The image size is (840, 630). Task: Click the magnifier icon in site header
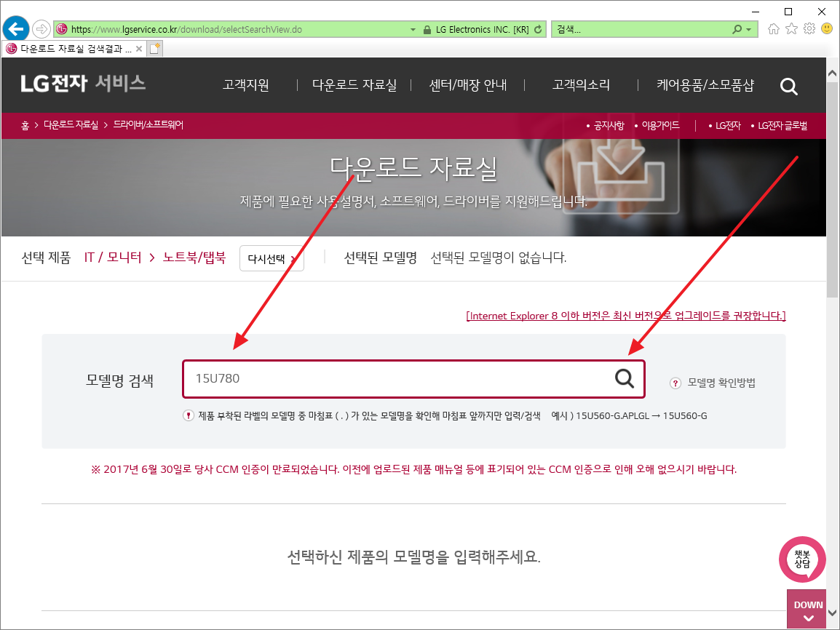[789, 87]
